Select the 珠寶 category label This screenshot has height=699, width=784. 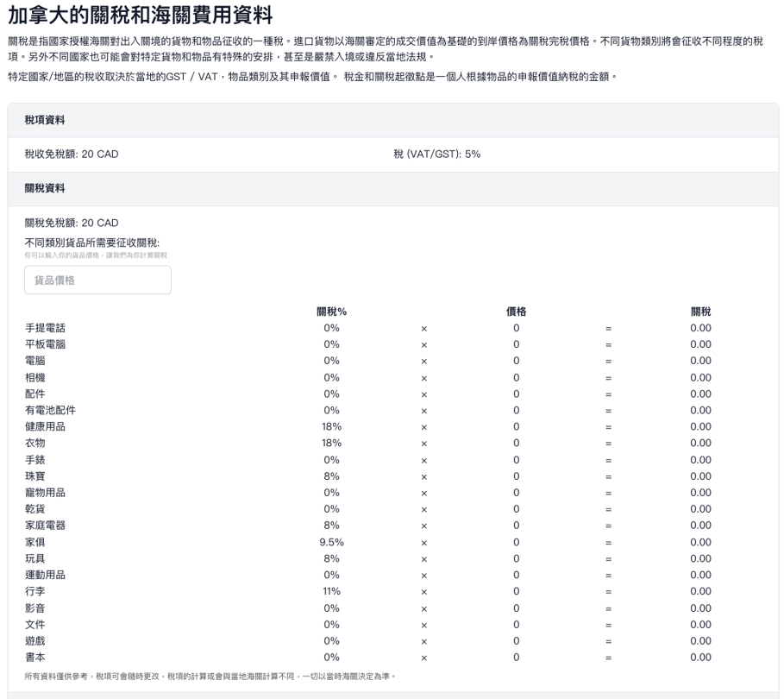(x=35, y=476)
